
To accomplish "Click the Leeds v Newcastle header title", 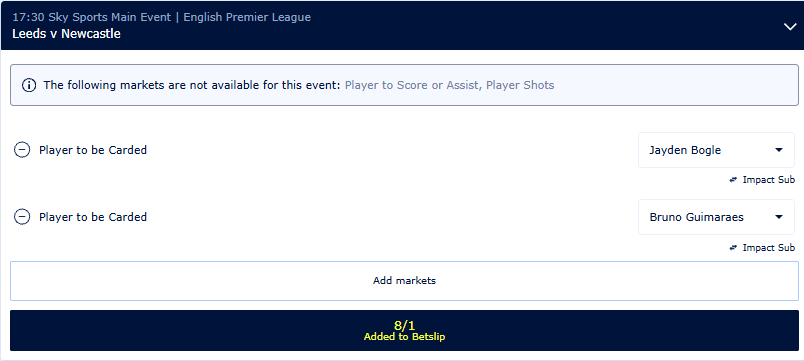I will click(x=67, y=34).
